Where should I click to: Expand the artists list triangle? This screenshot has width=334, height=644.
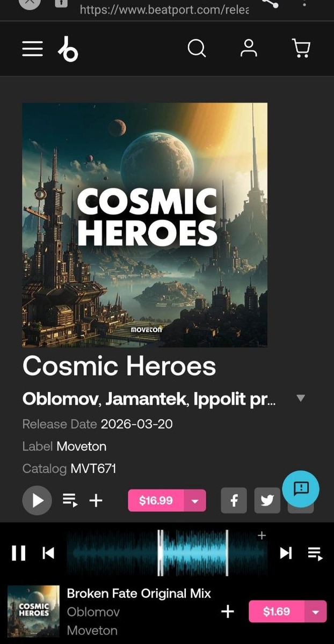[301, 398]
